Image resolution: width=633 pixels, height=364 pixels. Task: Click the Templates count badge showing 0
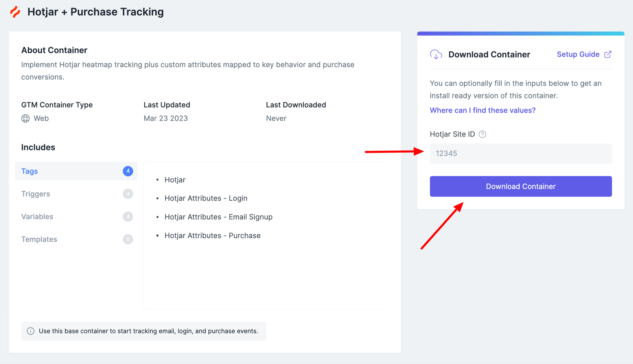tap(128, 239)
